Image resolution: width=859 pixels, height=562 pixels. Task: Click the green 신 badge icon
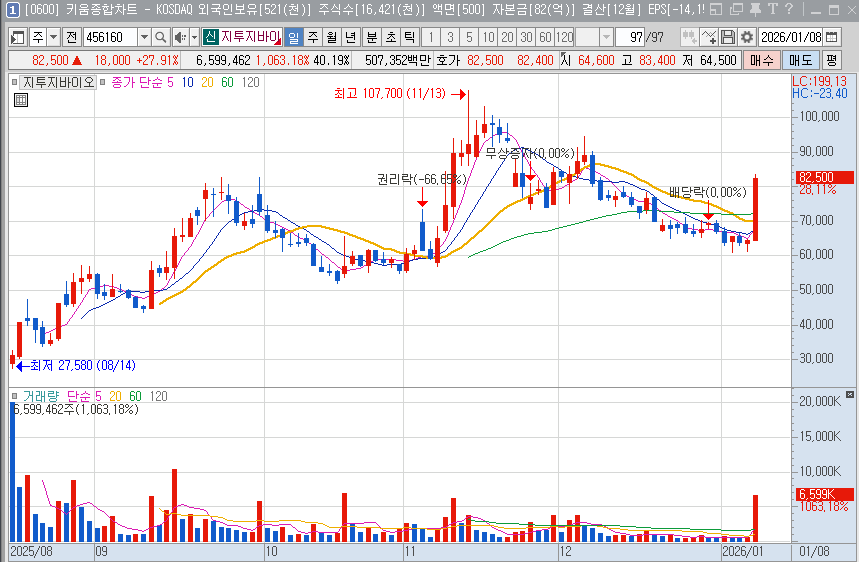(210, 37)
